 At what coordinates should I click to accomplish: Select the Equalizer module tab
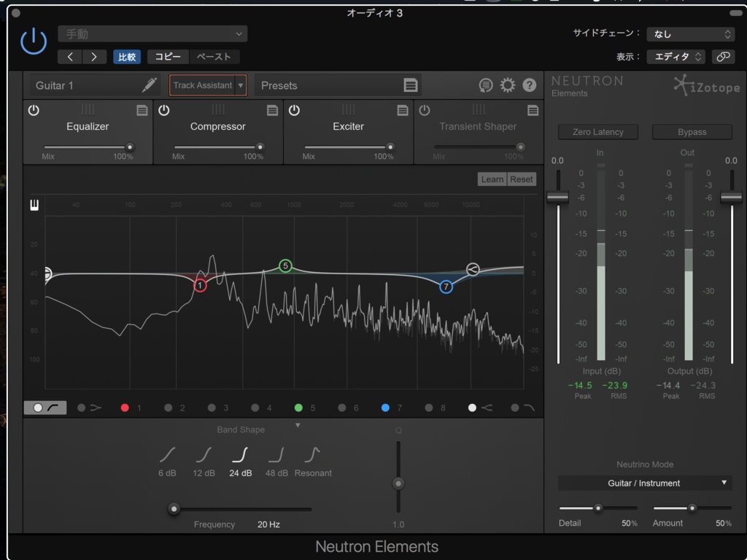point(88,126)
